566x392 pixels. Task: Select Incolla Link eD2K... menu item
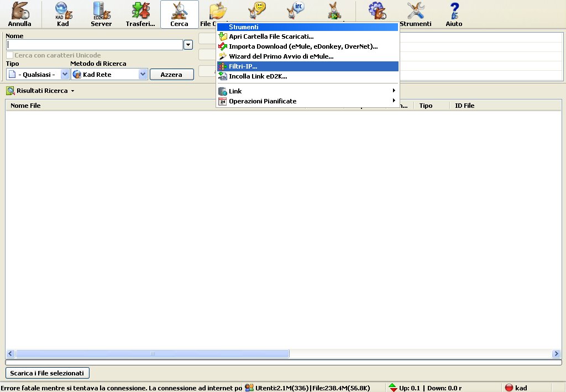[307, 76]
